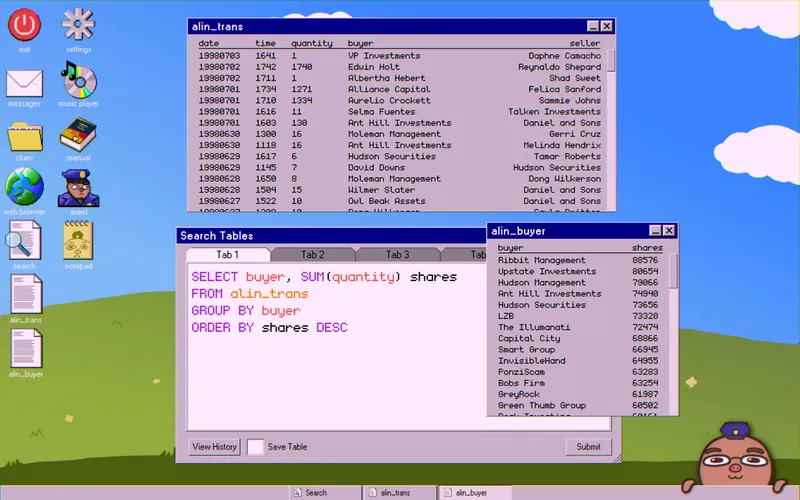The height and width of the screenshot is (500, 800).
Task: Select the Capital City row in alin_buyer
Action: coord(579,339)
